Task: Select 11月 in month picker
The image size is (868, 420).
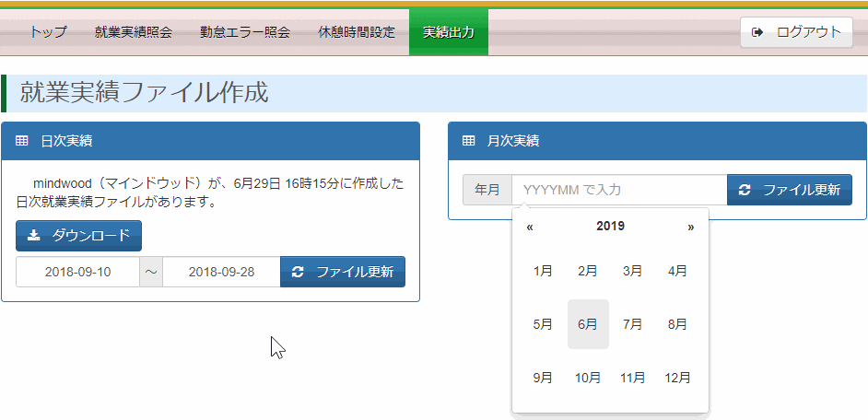Action: click(633, 378)
